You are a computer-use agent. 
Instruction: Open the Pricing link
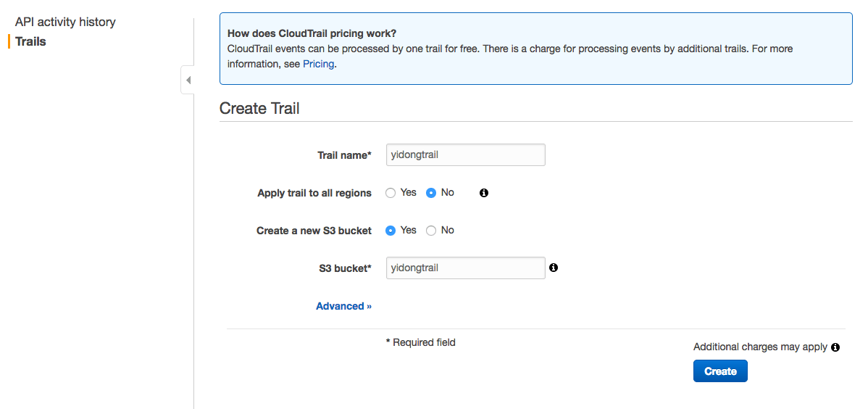tap(318, 64)
